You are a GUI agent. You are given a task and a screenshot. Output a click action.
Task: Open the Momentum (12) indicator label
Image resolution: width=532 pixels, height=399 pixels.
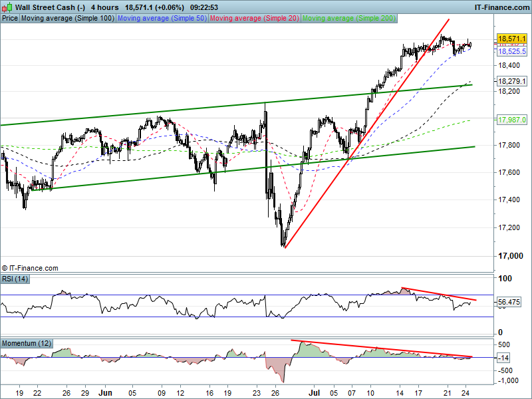tap(27, 343)
